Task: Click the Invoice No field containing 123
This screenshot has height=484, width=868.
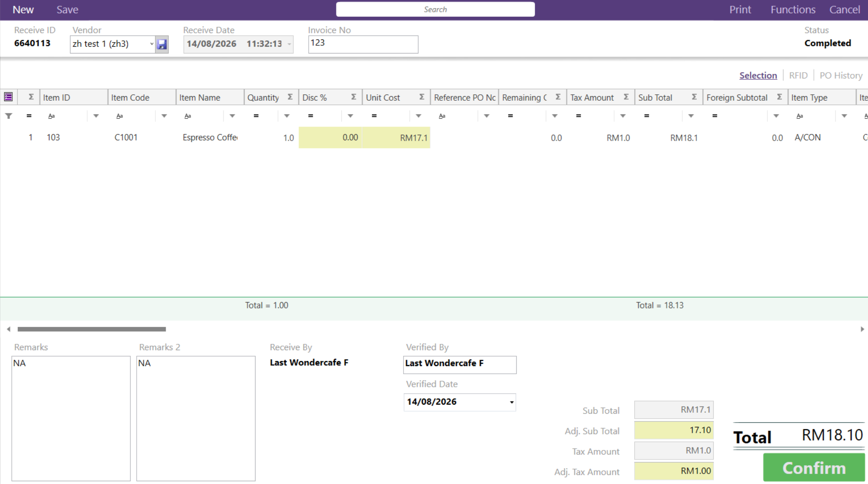Action: (363, 44)
